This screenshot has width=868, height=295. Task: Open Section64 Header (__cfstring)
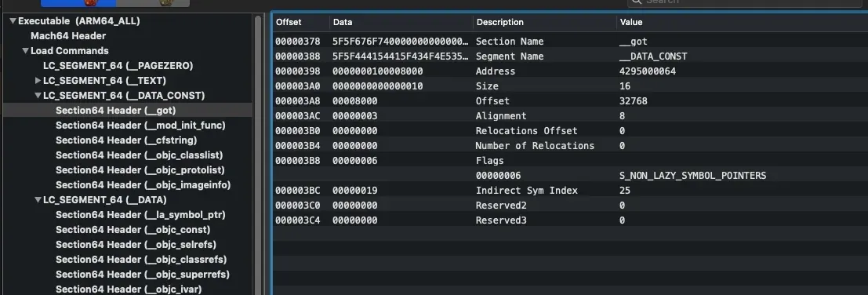pyautogui.click(x=126, y=140)
